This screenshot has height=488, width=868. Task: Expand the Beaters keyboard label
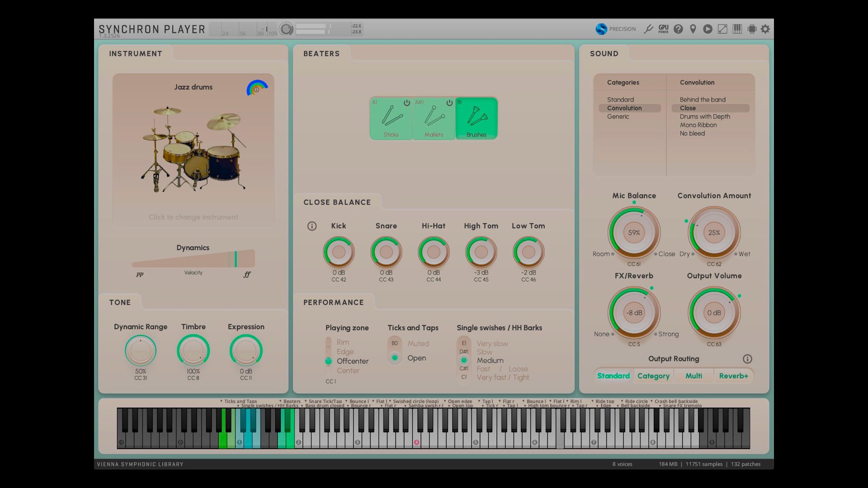pyautogui.click(x=290, y=401)
